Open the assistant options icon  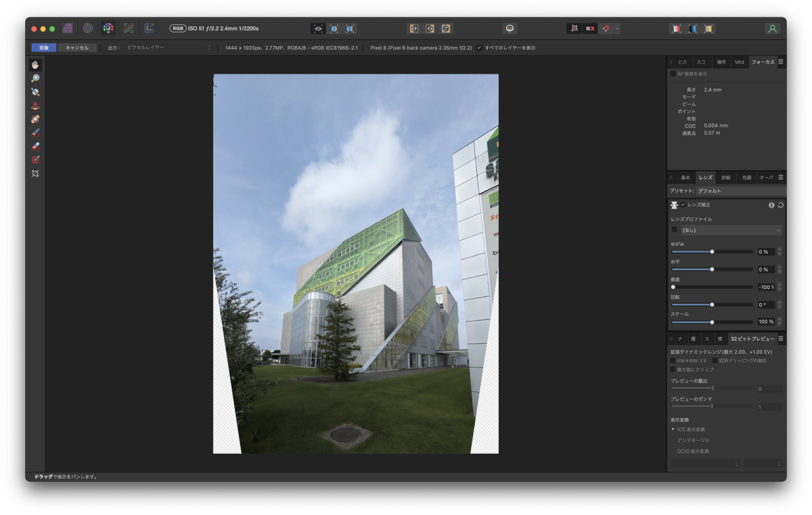[x=510, y=28]
